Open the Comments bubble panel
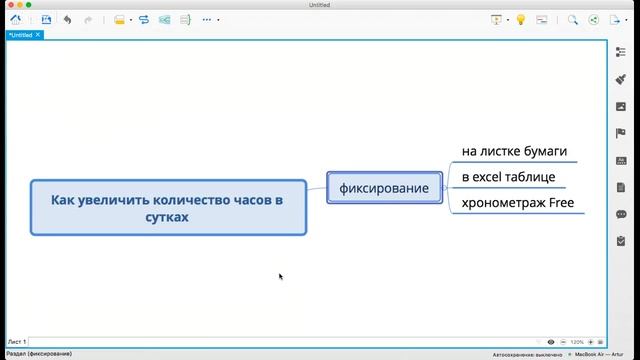The image size is (640, 360). pyautogui.click(x=621, y=214)
